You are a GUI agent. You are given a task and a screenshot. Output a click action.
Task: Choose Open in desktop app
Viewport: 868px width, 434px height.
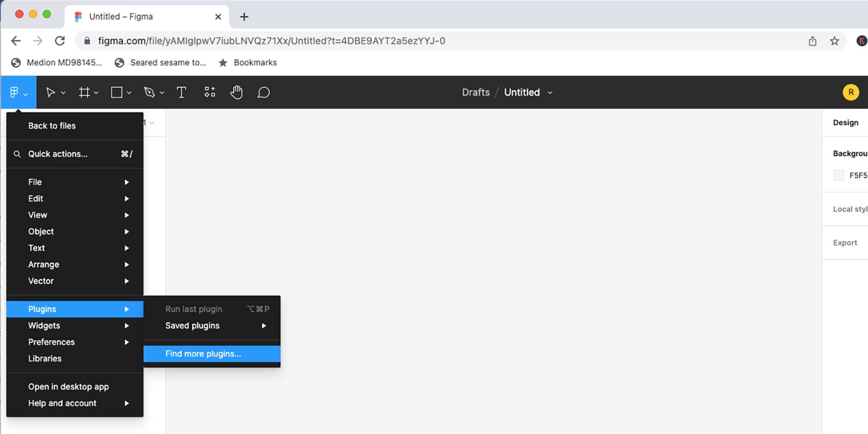pos(75,387)
